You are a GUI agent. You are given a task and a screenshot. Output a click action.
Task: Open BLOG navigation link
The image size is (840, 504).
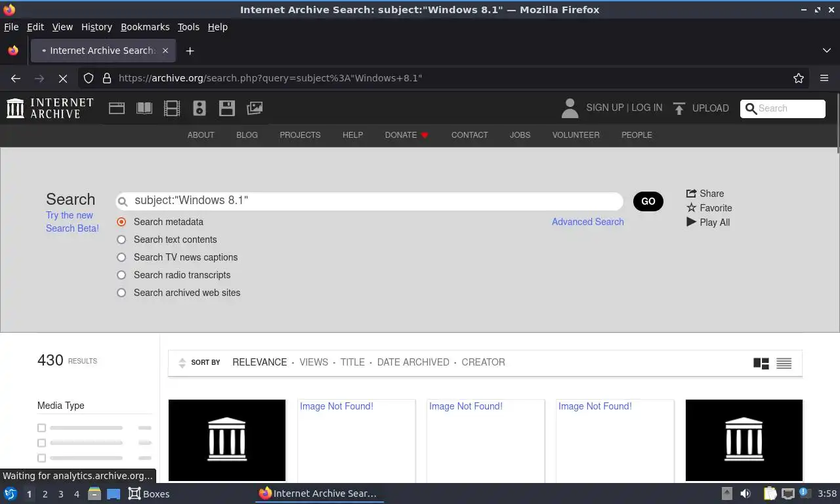(x=247, y=135)
